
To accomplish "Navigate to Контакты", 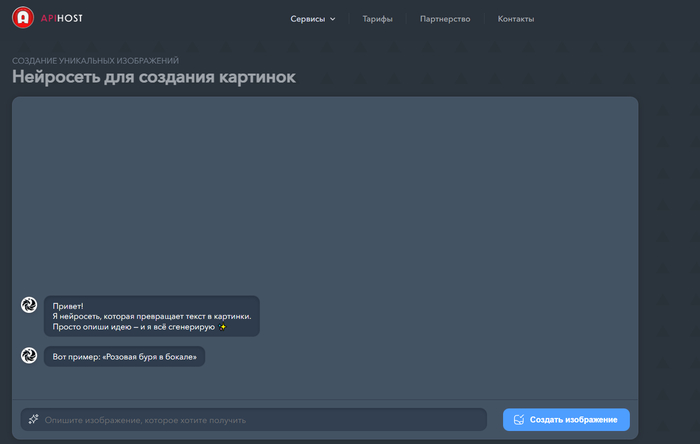I will pyautogui.click(x=516, y=19).
